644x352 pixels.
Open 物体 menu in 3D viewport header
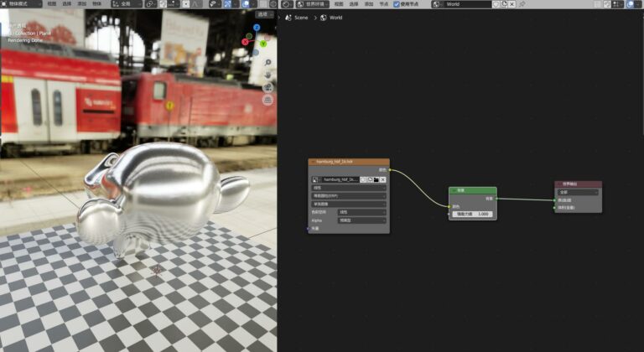pos(96,4)
